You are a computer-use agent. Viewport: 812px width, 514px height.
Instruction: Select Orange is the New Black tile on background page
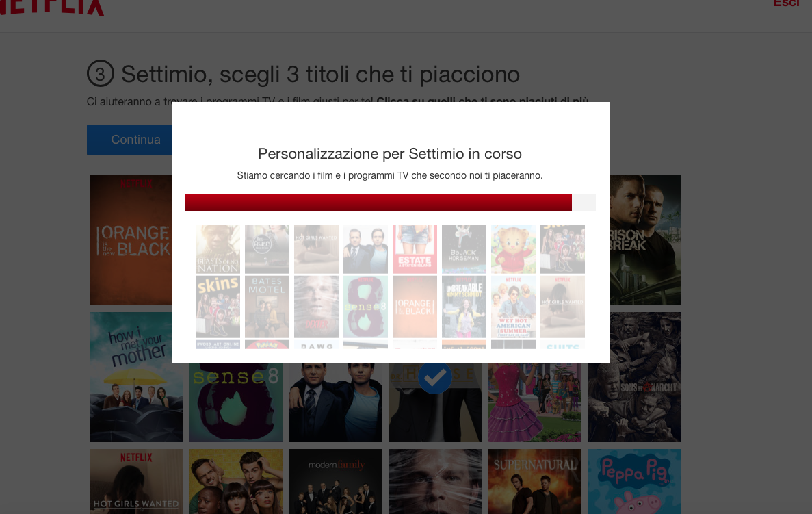131,240
